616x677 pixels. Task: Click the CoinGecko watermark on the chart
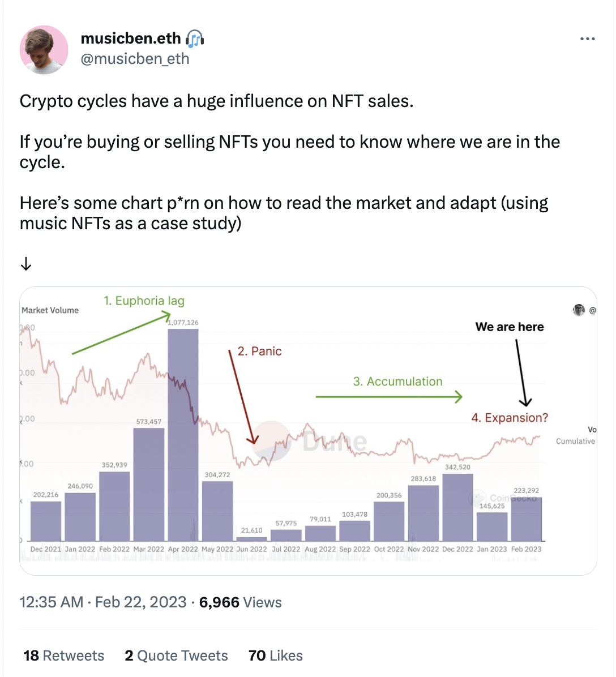click(x=504, y=499)
